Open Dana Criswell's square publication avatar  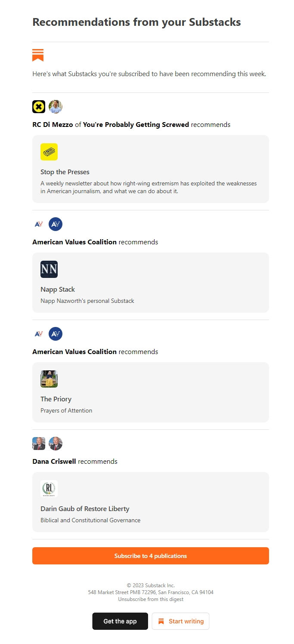pos(38,443)
